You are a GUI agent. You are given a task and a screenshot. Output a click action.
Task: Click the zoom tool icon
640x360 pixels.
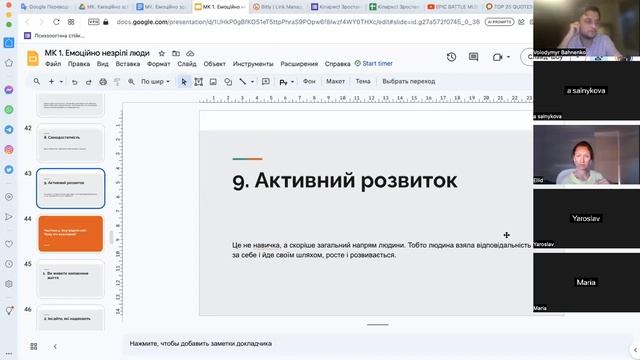(x=131, y=82)
